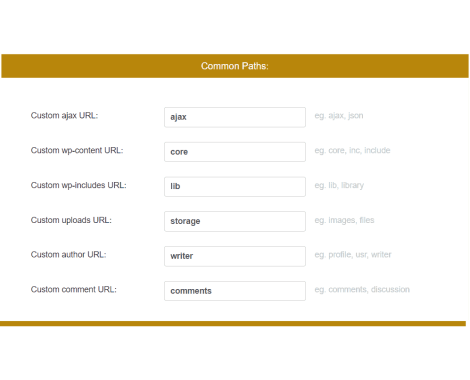The image size is (470, 380).
Task: Click the "Custom ajax URL:" label
Action: (x=64, y=116)
